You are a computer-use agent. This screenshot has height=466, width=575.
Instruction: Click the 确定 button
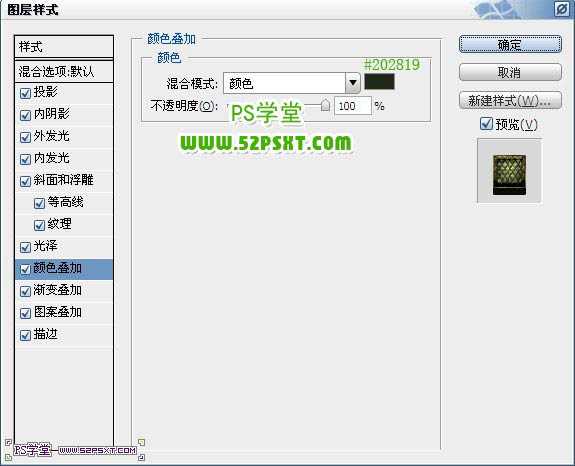point(510,45)
